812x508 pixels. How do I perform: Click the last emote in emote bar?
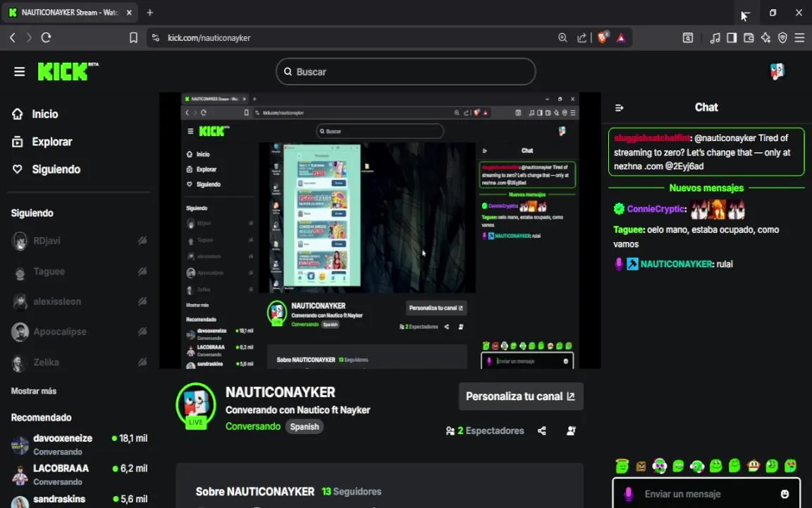(790, 466)
